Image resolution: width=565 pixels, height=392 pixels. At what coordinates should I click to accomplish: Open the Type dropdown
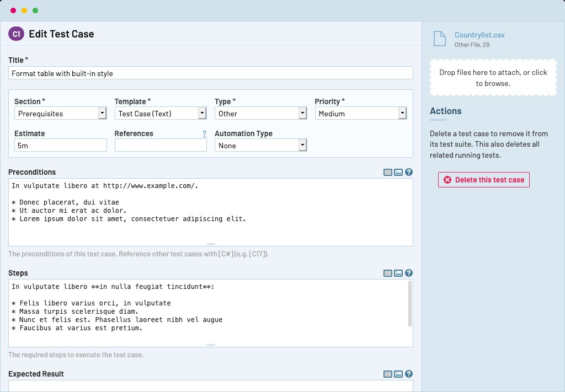tap(302, 113)
